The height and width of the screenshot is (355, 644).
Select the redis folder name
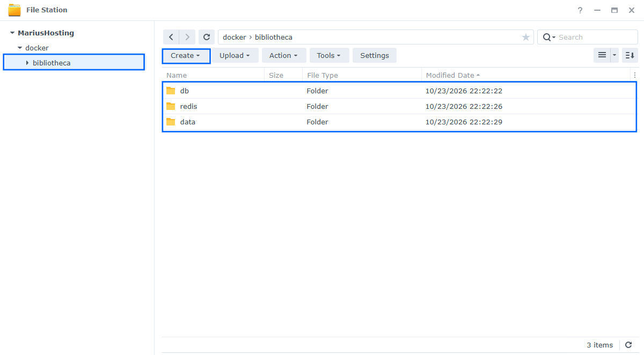pos(189,106)
